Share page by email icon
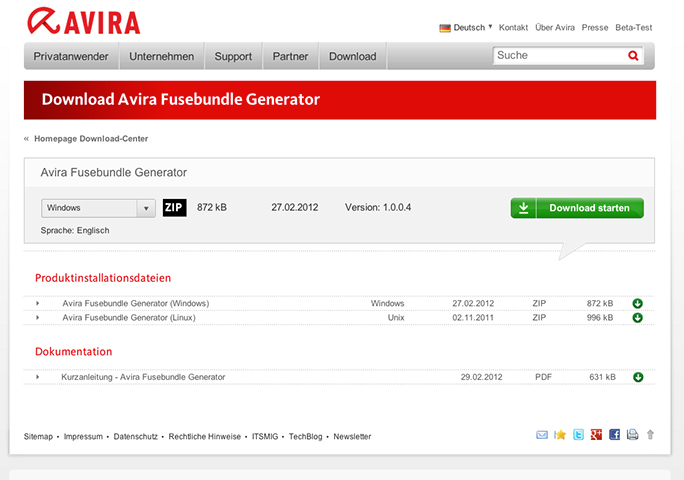684x480 pixels. click(x=542, y=435)
